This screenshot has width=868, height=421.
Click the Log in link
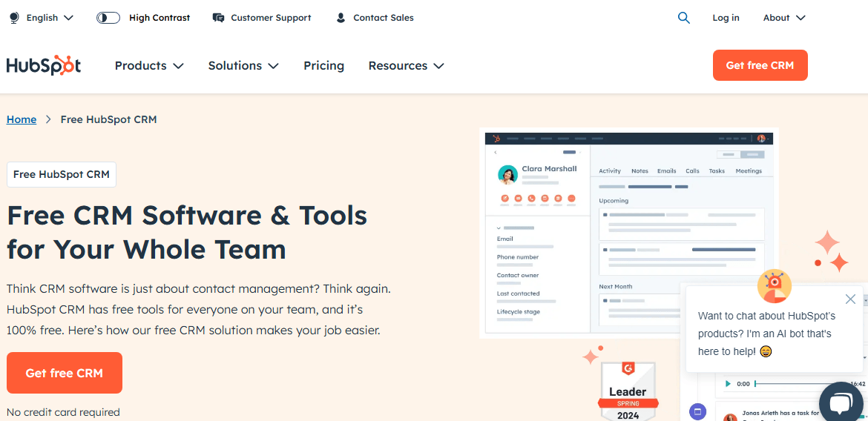(726, 18)
